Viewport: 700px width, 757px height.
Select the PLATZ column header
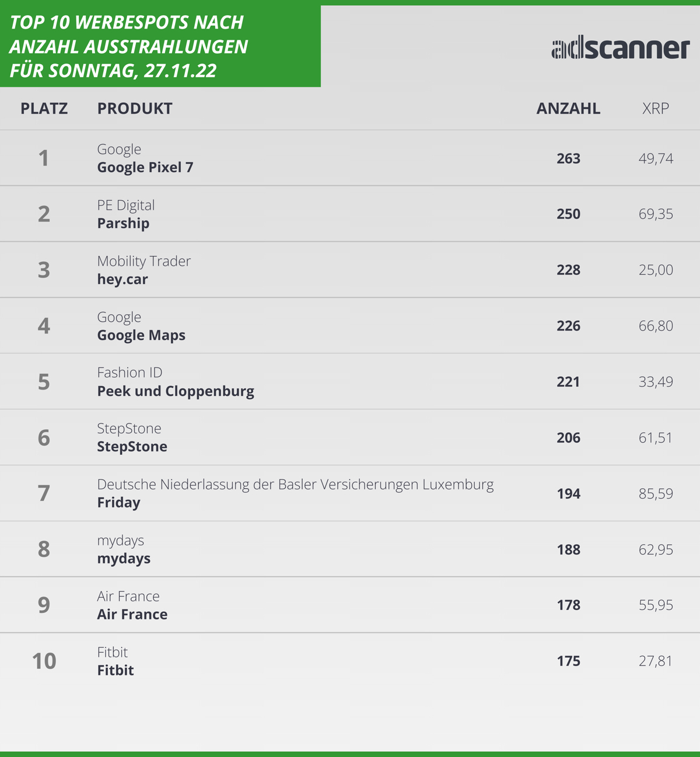point(44,108)
